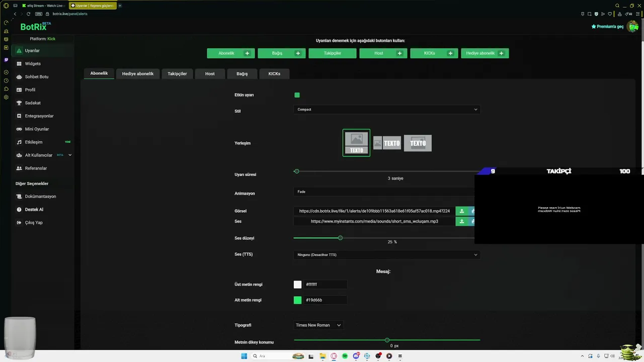The height and width of the screenshot is (362, 644).
Task: Open Referanslar referrals page
Action: click(x=42, y=168)
